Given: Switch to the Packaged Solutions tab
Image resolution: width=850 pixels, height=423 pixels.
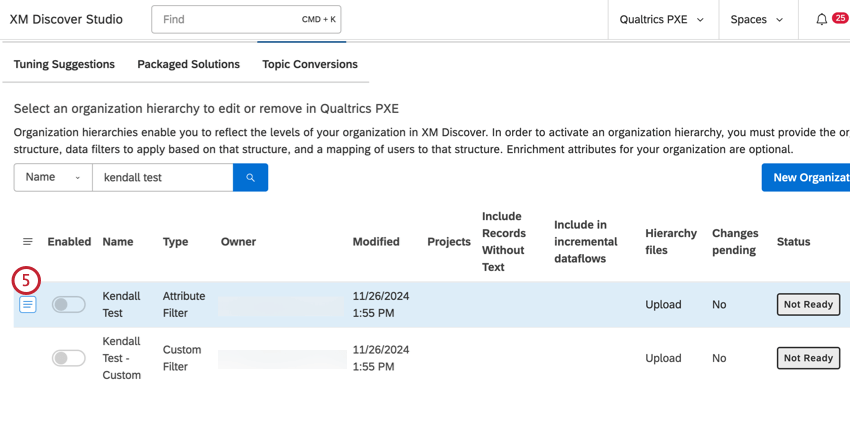Looking at the screenshot, I should pyautogui.click(x=188, y=64).
